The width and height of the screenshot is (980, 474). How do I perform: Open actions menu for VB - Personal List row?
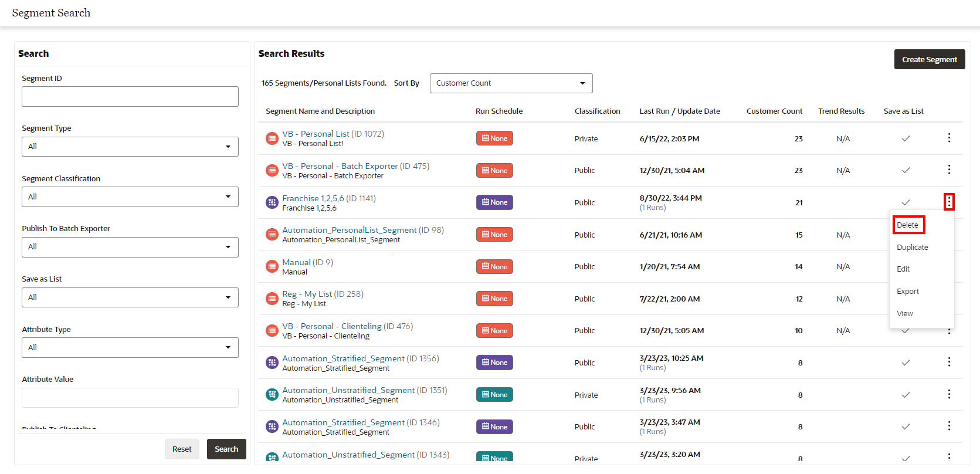point(949,138)
